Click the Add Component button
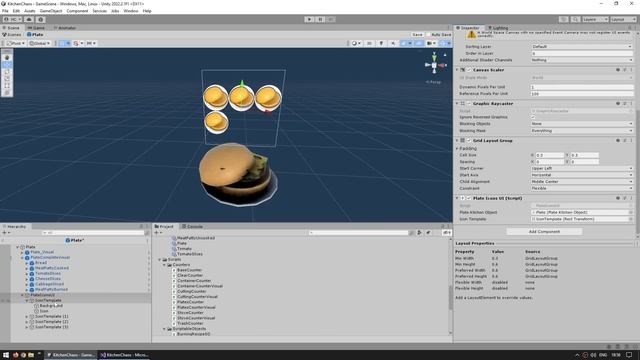 544,231
